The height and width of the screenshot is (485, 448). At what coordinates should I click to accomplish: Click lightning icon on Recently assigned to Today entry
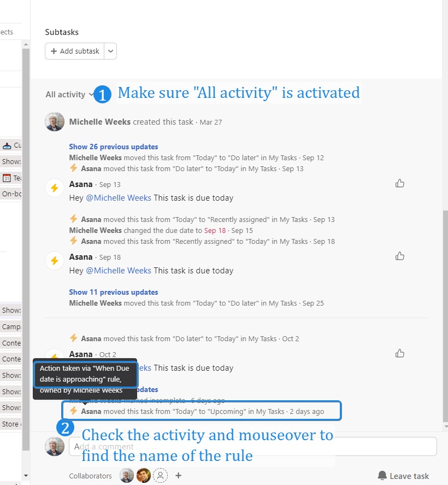point(74,241)
